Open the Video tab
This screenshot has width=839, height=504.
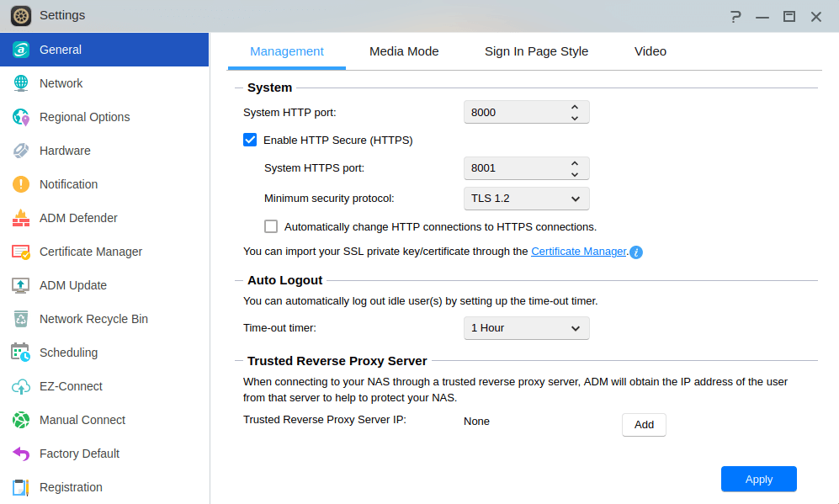(650, 51)
